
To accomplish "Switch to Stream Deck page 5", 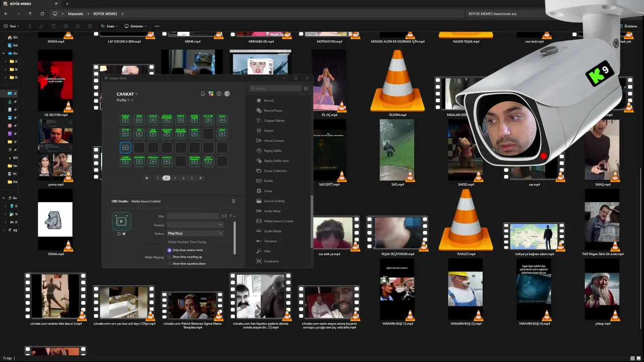I will pos(192,178).
